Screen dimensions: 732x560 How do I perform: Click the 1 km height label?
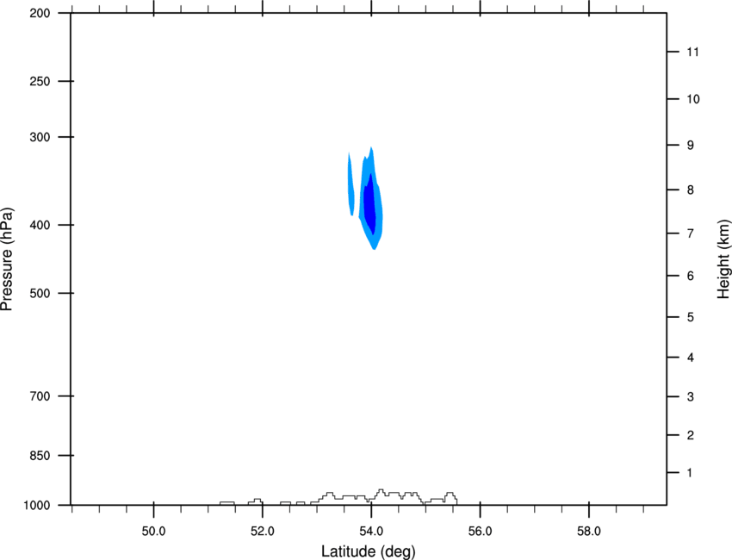[690, 473]
